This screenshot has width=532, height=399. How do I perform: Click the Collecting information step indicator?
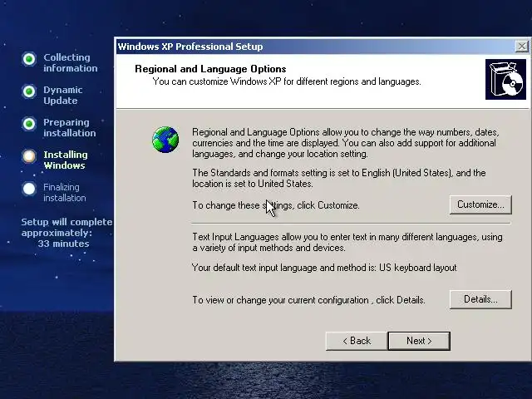29,59
